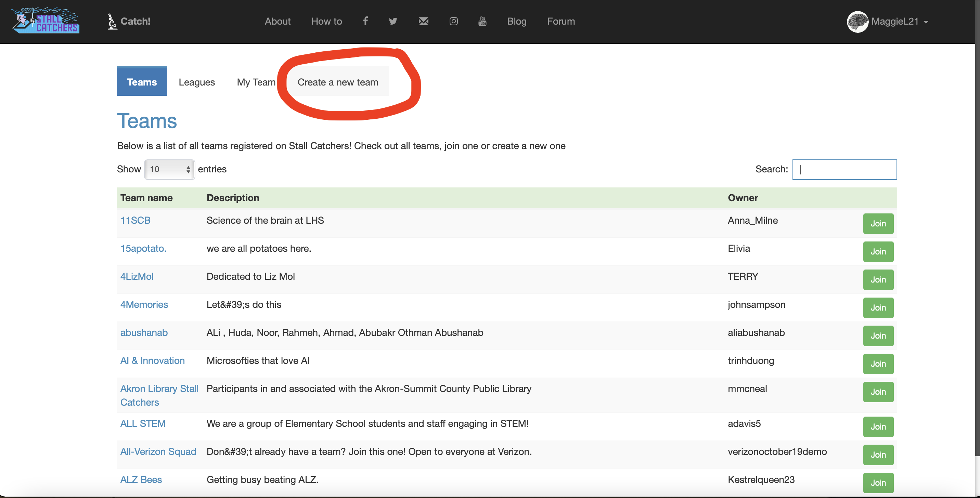Select Create a new team tab
The image size is (980, 498).
click(x=337, y=82)
